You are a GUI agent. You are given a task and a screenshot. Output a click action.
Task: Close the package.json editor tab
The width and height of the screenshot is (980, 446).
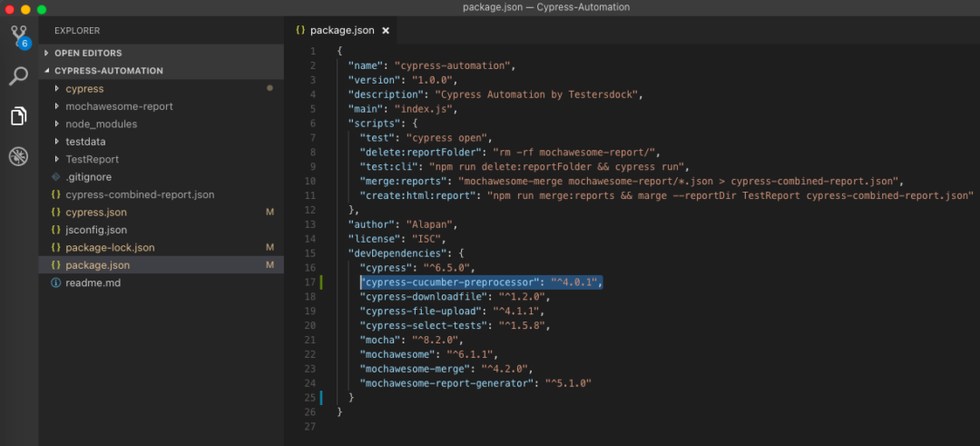pyautogui.click(x=386, y=30)
